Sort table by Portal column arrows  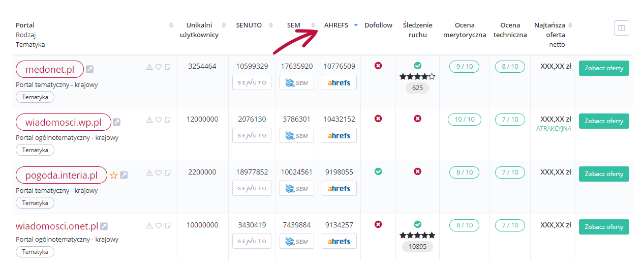(x=171, y=25)
